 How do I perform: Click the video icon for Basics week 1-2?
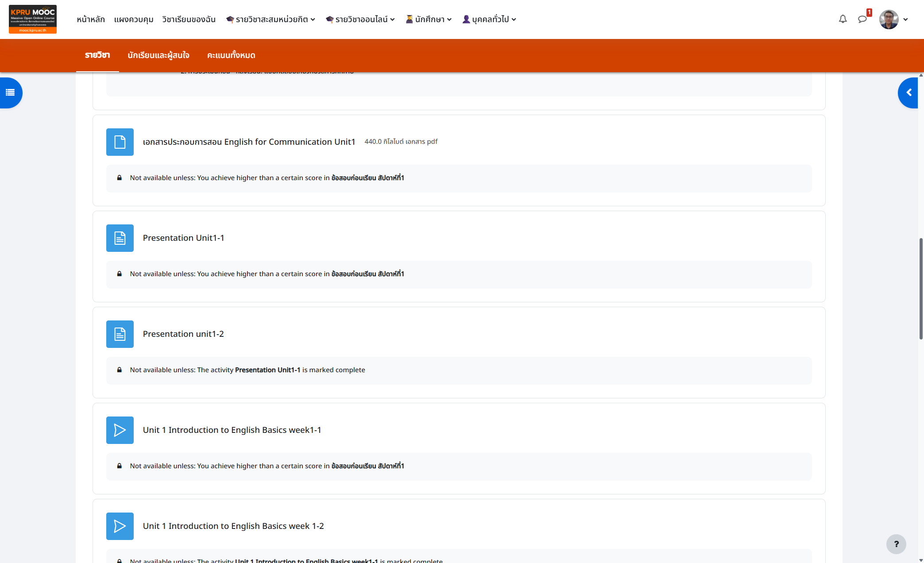(120, 526)
